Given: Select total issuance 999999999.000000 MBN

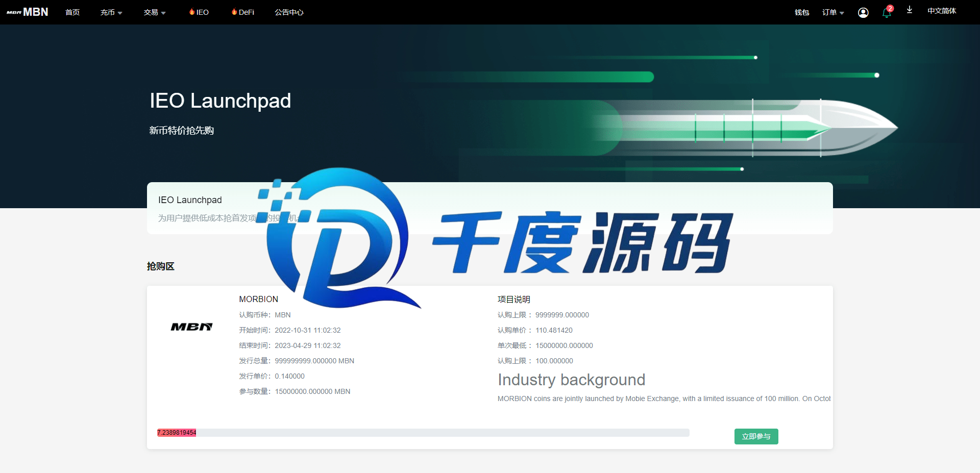Looking at the screenshot, I should click(x=314, y=361).
